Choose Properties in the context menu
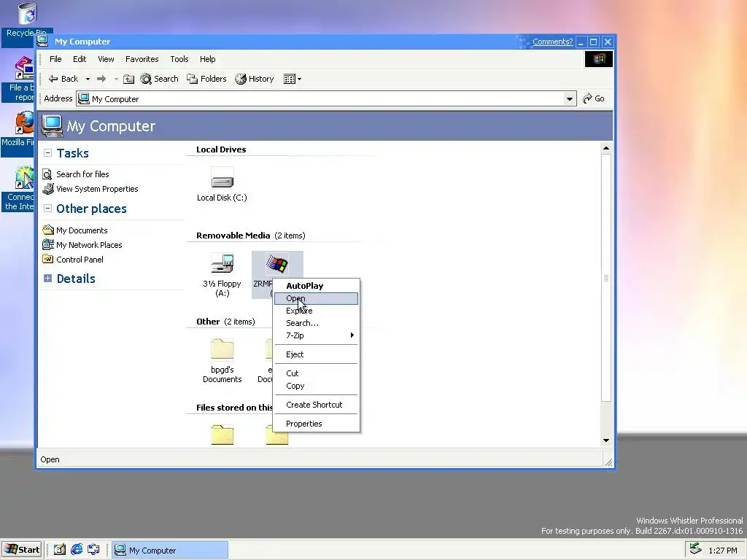 click(x=317, y=424)
